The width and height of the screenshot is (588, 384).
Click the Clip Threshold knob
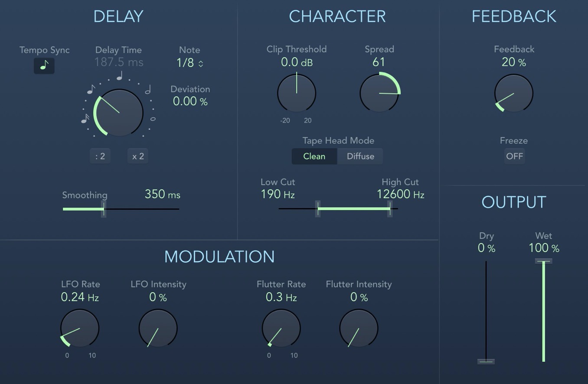click(x=297, y=93)
